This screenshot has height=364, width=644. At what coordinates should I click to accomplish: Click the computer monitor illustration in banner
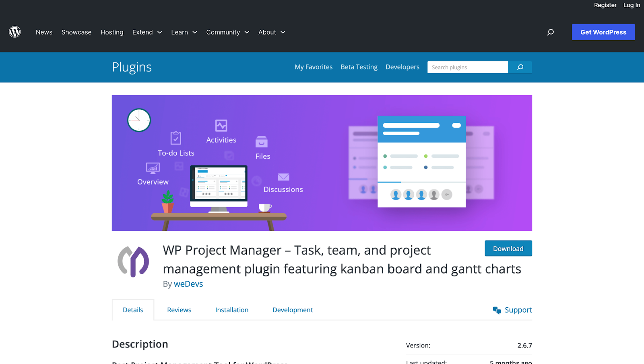(x=219, y=189)
